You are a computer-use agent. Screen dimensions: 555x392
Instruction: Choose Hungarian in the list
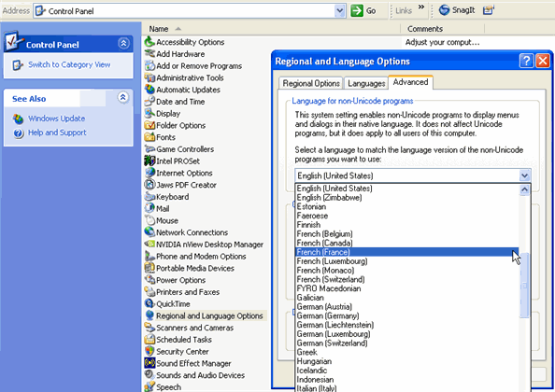[407, 361]
